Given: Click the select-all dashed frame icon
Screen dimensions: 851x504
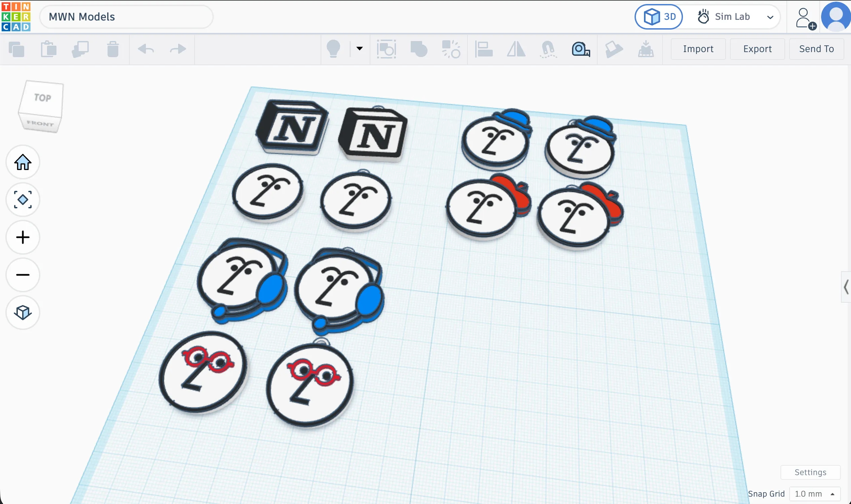Looking at the screenshot, I should click(386, 49).
